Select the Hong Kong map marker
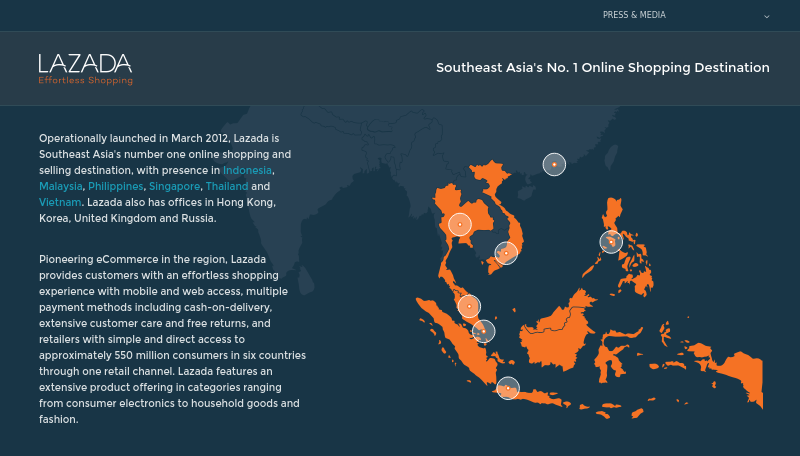800x456 pixels. [x=554, y=164]
